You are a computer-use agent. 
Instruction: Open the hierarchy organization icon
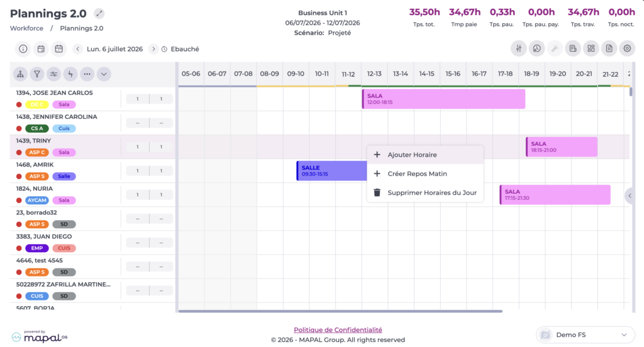click(x=20, y=74)
